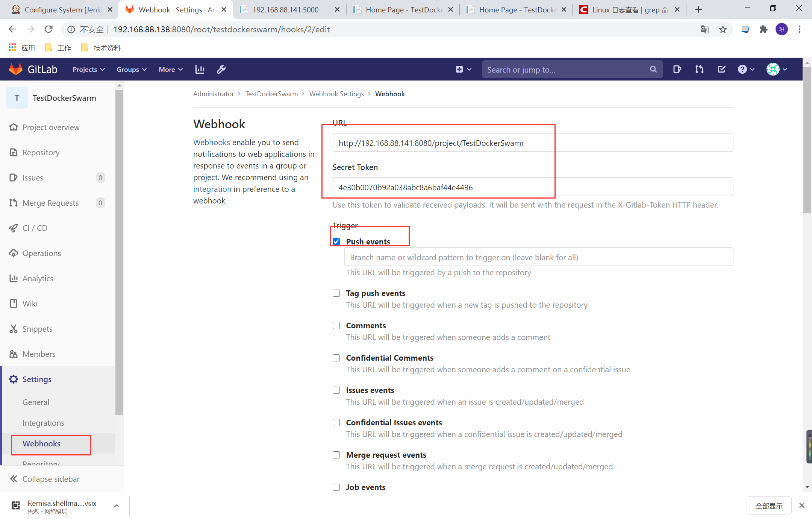Open the Chrome three-dot menu
This screenshot has width=812, height=519.
(x=800, y=29)
